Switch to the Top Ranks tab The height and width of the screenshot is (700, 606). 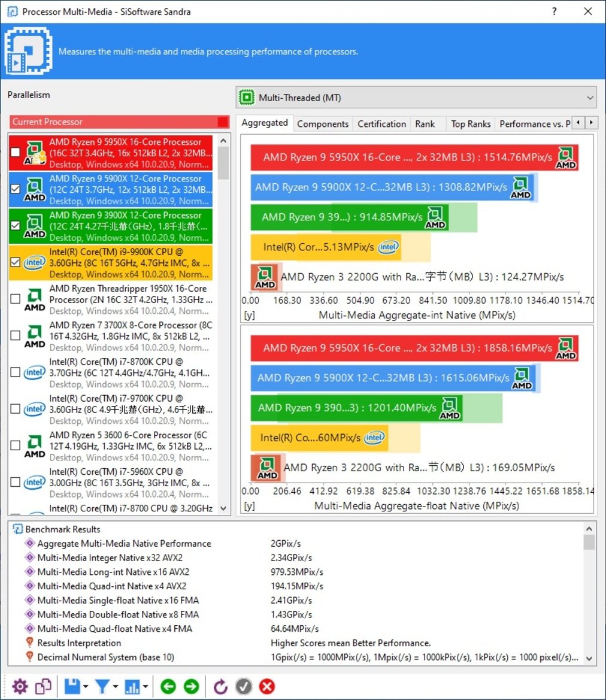pos(471,124)
